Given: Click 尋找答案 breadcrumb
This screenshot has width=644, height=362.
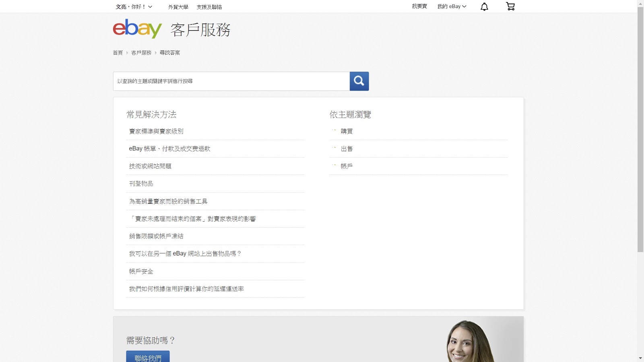Looking at the screenshot, I should coord(170,53).
